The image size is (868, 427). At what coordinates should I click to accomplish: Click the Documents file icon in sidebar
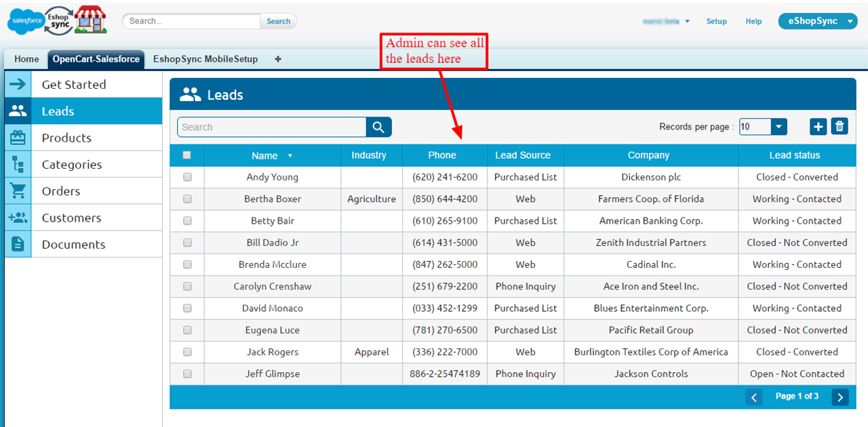(18, 244)
